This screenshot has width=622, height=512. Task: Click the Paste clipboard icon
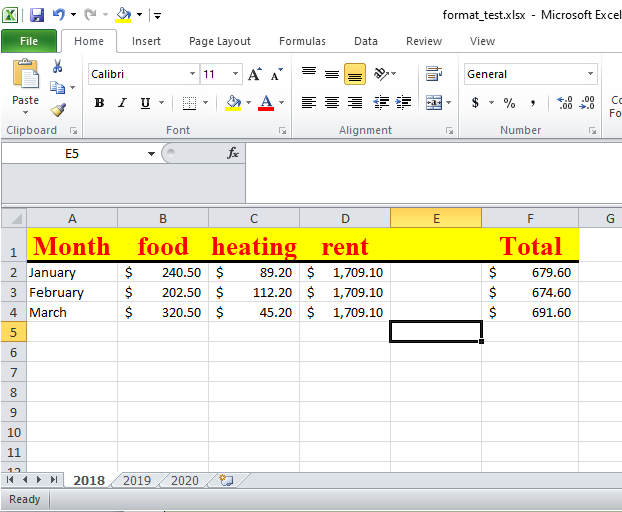point(26,74)
